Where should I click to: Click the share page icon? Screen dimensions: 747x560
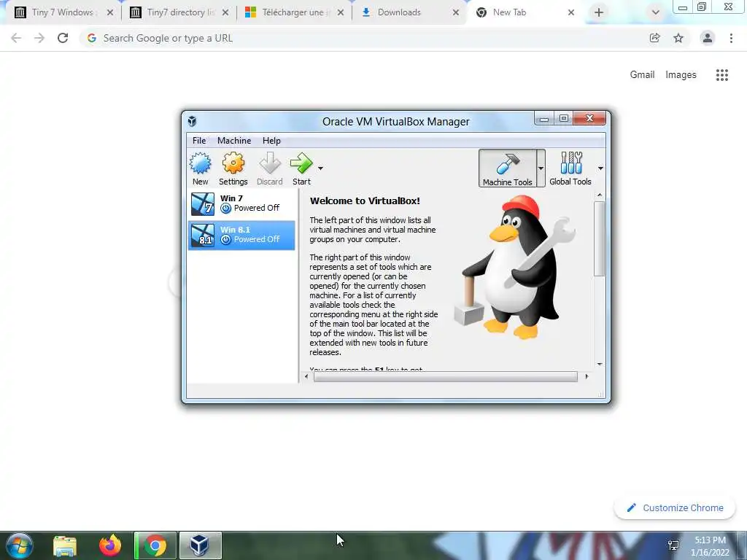pos(654,38)
